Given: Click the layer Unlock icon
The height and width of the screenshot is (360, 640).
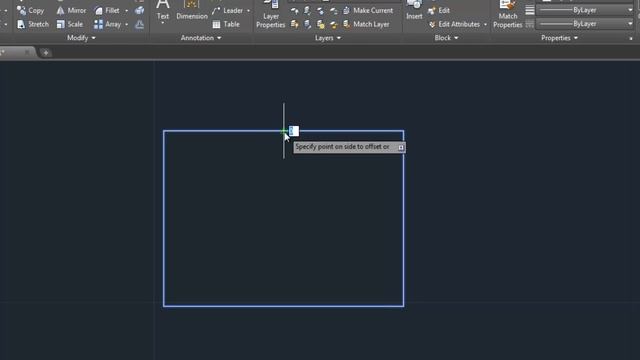Looking at the screenshot, I should pos(334,24).
